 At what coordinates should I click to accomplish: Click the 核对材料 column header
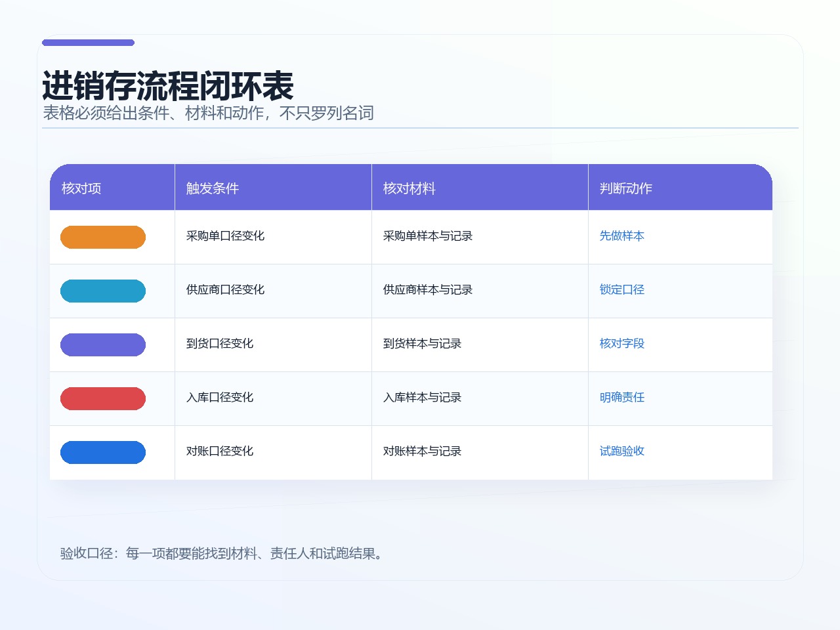(x=480, y=188)
